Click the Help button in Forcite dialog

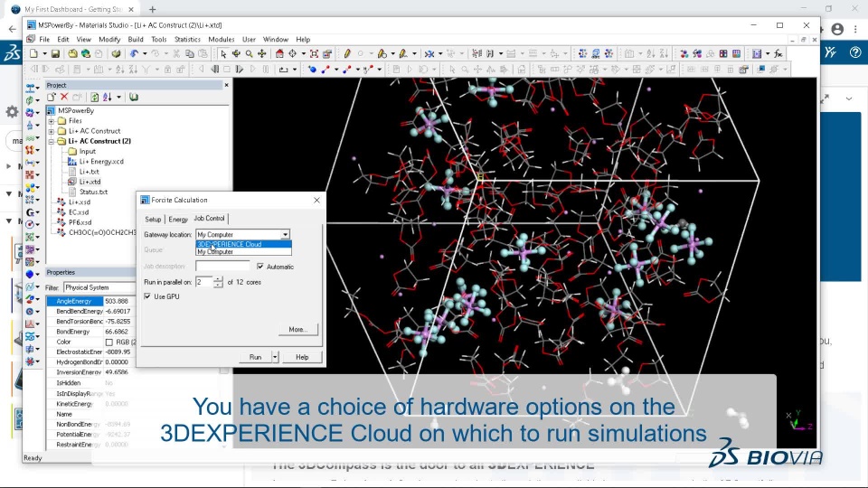[302, 358]
